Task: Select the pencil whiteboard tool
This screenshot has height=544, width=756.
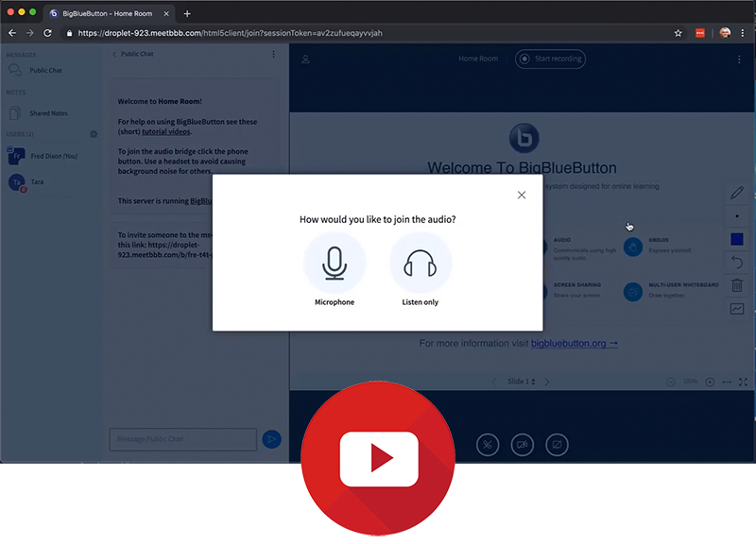Action: [x=737, y=193]
